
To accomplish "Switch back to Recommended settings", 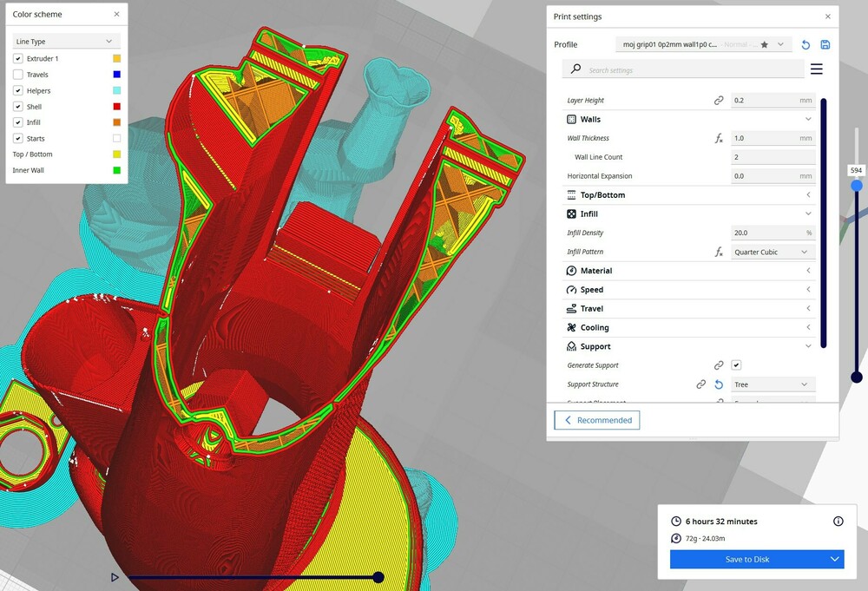I will 597,420.
